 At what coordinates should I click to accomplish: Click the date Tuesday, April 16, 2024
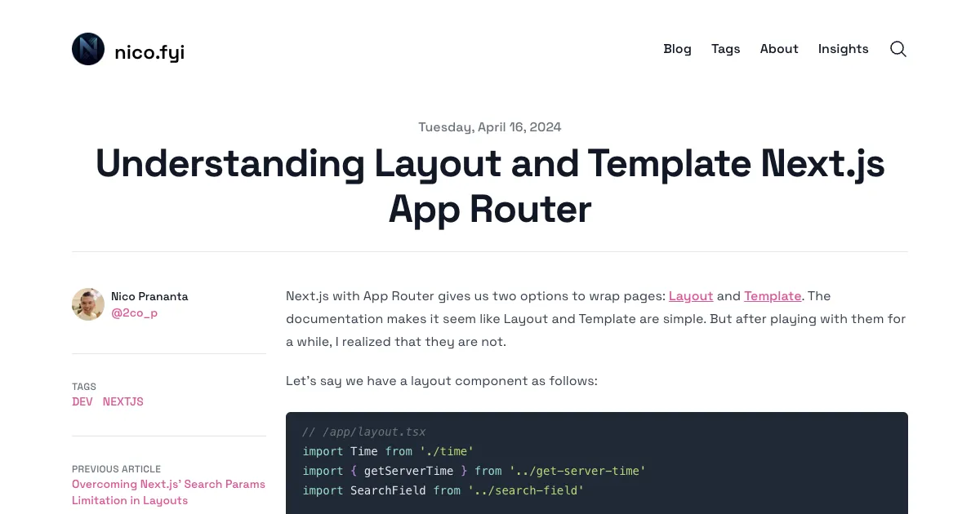(490, 127)
